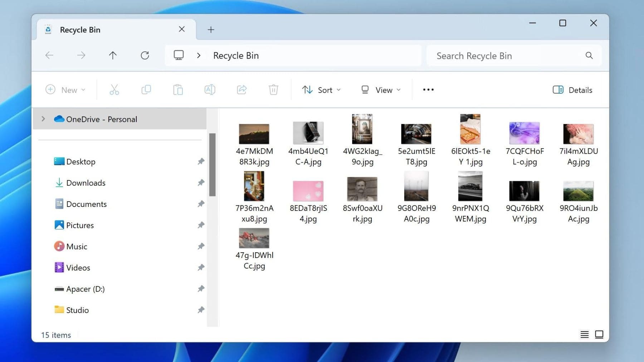Unpin Downloads using its pin icon
The height and width of the screenshot is (362, 644).
tap(201, 183)
